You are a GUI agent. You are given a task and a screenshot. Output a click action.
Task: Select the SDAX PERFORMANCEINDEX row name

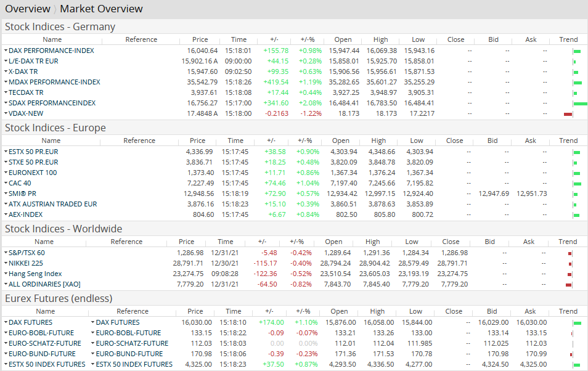52,103
